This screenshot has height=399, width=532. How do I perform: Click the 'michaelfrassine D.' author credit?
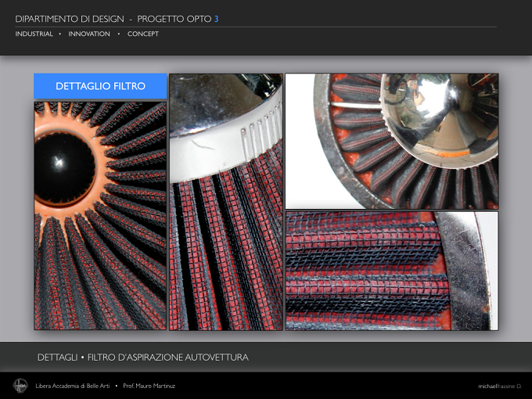pyautogui.click(x=500, y=386)
